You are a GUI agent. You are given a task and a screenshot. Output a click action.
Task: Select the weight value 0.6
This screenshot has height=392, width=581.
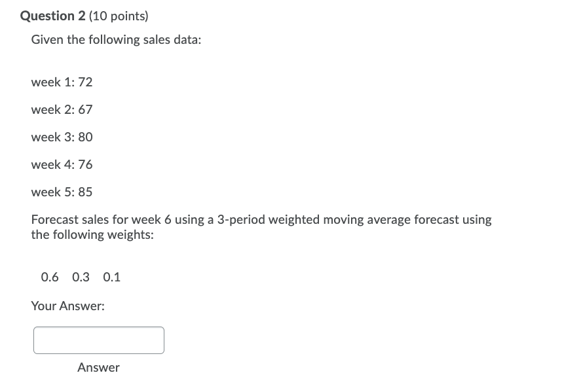click(x=50, y=277)
